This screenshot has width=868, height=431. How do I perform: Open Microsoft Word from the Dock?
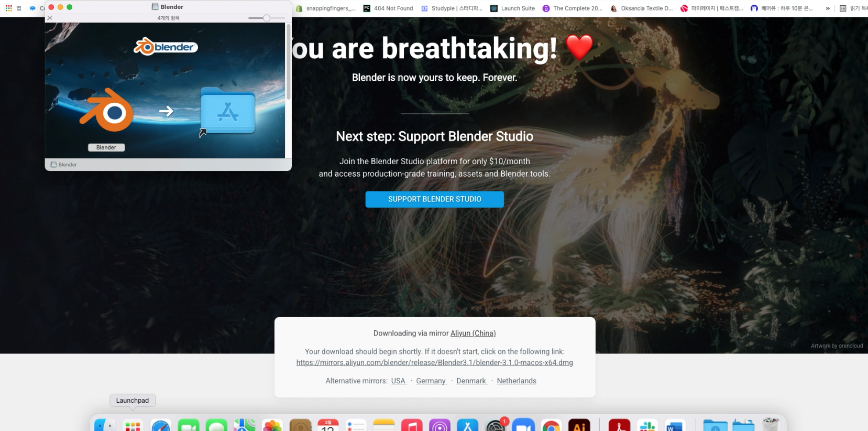[x=675, y=425]
